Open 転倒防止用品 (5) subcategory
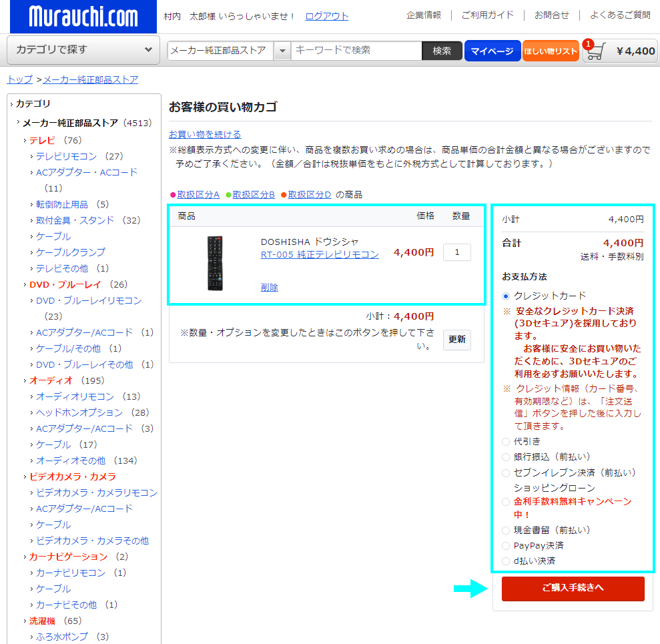Image resolution: width=660 pixels, height=644 pixels. pyautogui.click(x=62, y=204)
